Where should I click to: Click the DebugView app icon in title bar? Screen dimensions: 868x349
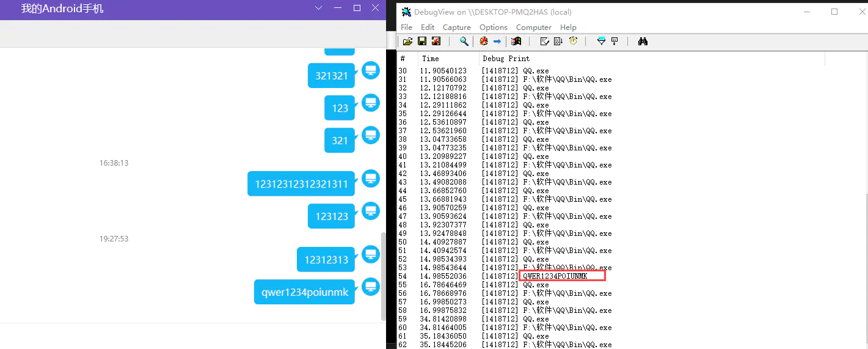406,12
